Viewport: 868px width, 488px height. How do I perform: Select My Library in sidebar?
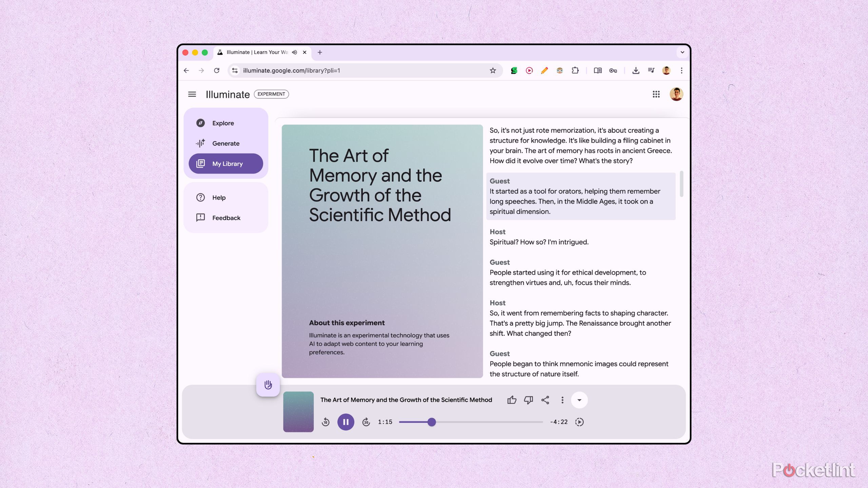(x=226, y=164)
